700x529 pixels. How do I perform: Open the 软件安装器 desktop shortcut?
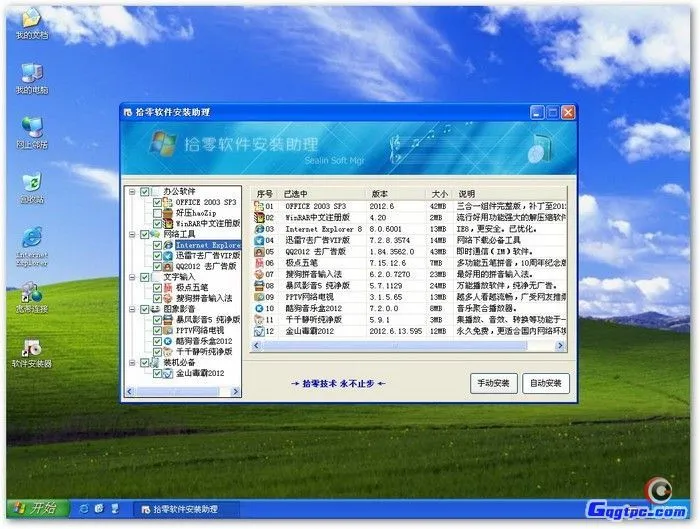click(32, 354)
